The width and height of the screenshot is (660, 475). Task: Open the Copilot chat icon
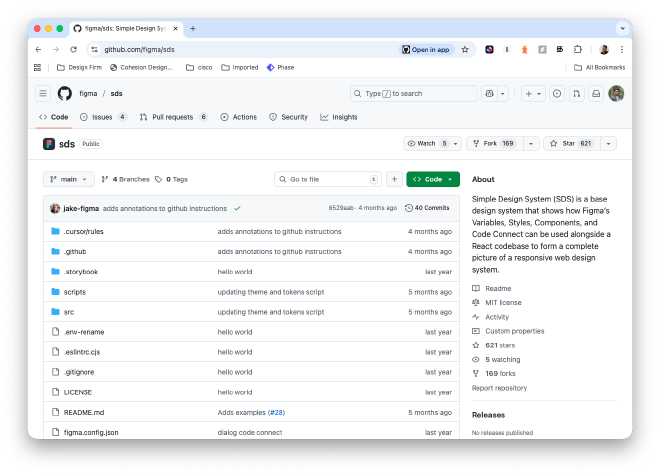[490, 93]
